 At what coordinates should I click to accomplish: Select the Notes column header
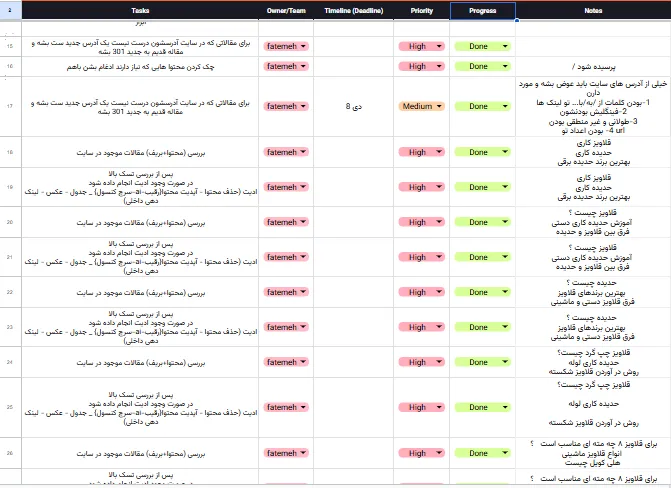593,11
